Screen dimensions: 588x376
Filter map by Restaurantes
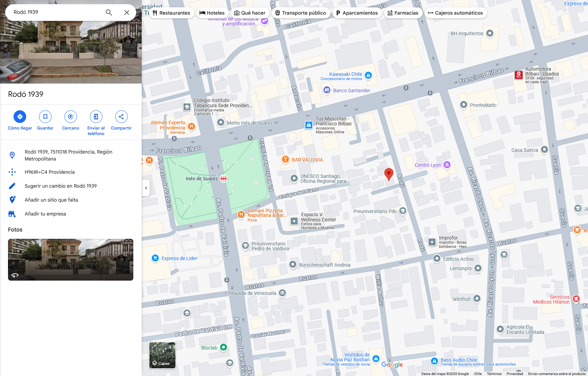point(171,13)
